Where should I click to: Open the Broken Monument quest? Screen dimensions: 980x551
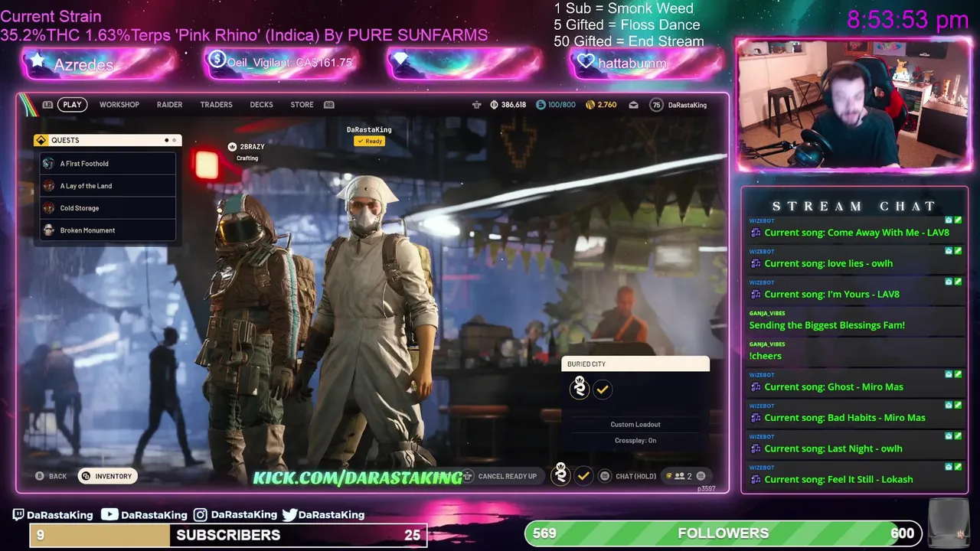click(x=108, y=230)
